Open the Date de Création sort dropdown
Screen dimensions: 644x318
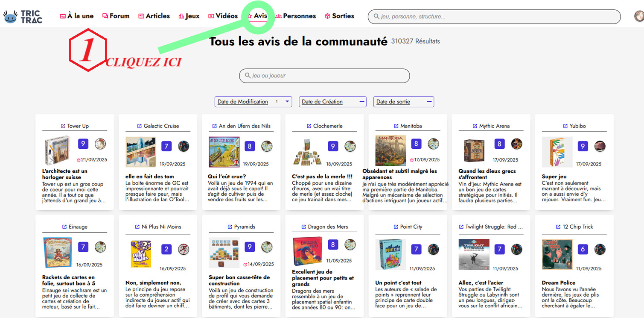pyautogui.click(x=332, y=102)
